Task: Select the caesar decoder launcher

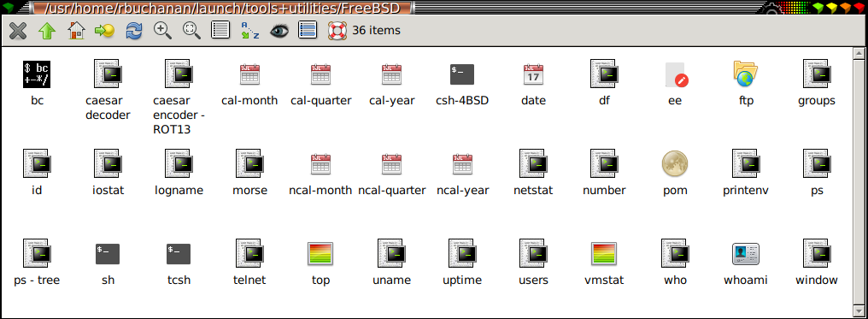Action: (108, 74)
